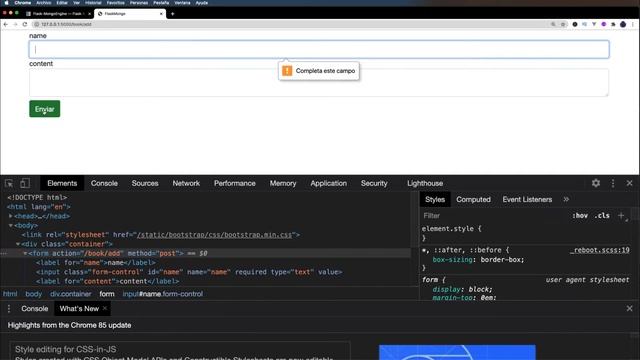Collapse the form element node

coord(25,253)
